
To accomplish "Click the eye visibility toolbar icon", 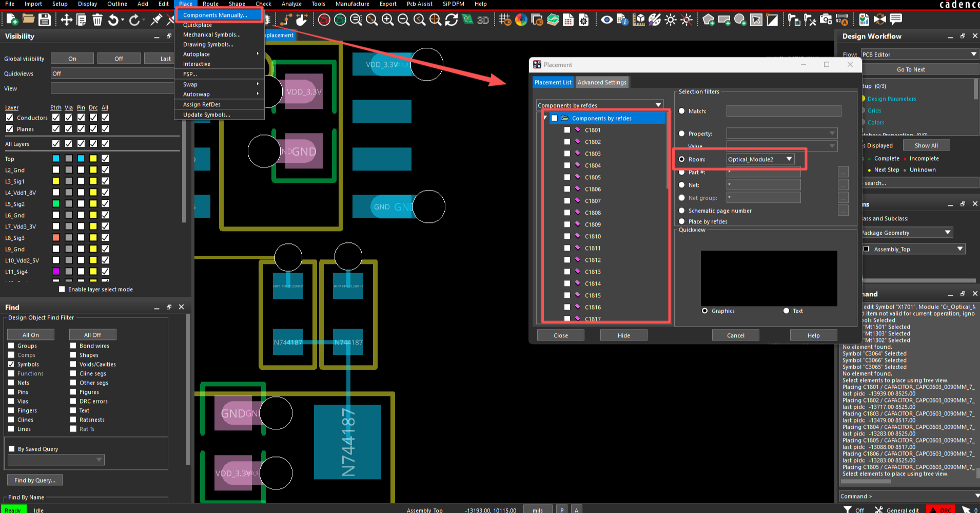I will click(606, 20).
